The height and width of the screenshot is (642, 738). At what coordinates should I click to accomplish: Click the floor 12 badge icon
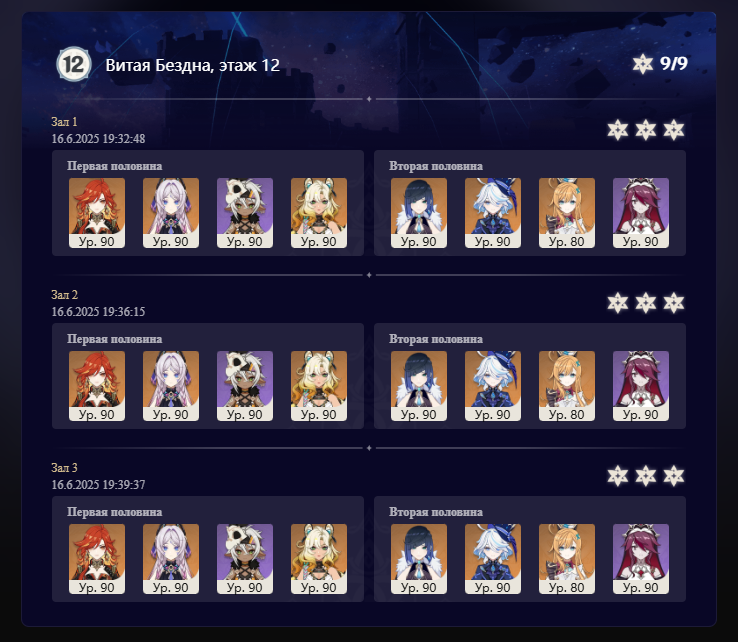[x=73, y=64]
